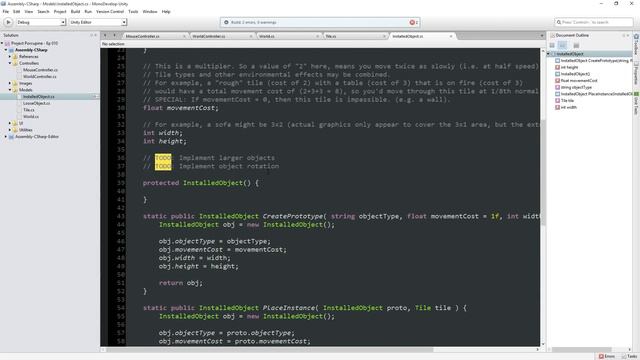640x360 pixels.
Task: Select CreatePrototype method in Document Outline
Action: pos(595,60)
